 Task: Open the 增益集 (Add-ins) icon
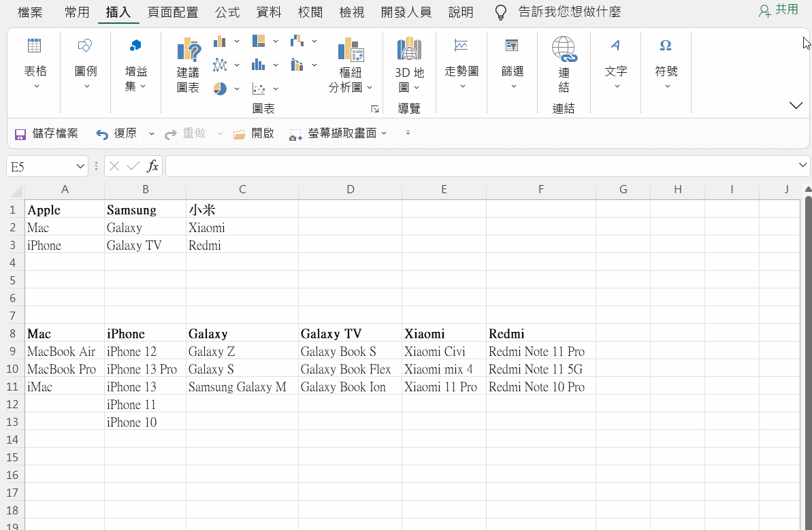pyautogui.click(x=135, y=46)
